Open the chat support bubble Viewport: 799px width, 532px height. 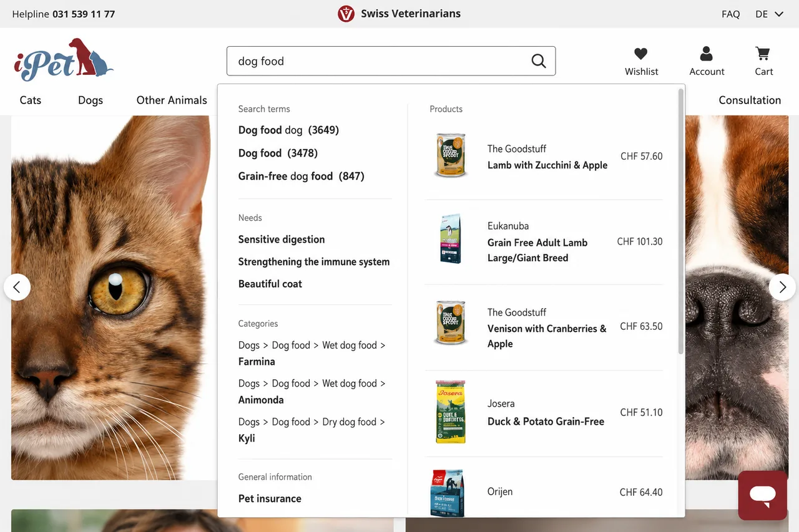click(762, 495)
